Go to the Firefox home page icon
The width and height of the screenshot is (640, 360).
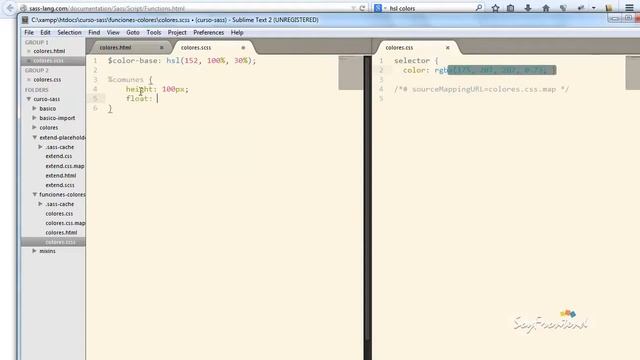(546, 8)
